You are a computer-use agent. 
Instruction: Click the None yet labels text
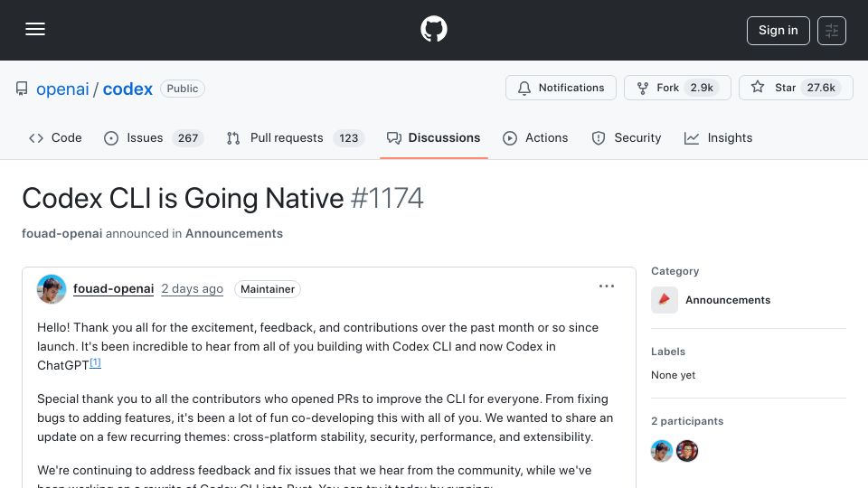[673, 375]
